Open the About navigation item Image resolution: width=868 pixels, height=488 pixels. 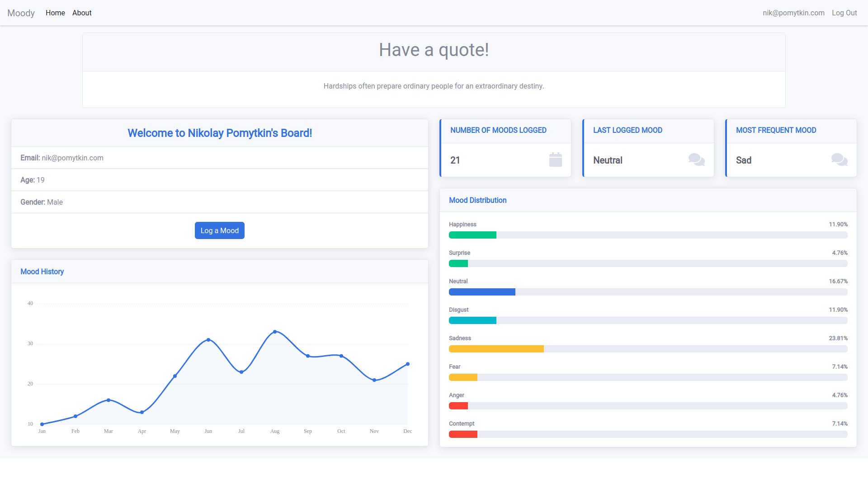click(82, 13)
